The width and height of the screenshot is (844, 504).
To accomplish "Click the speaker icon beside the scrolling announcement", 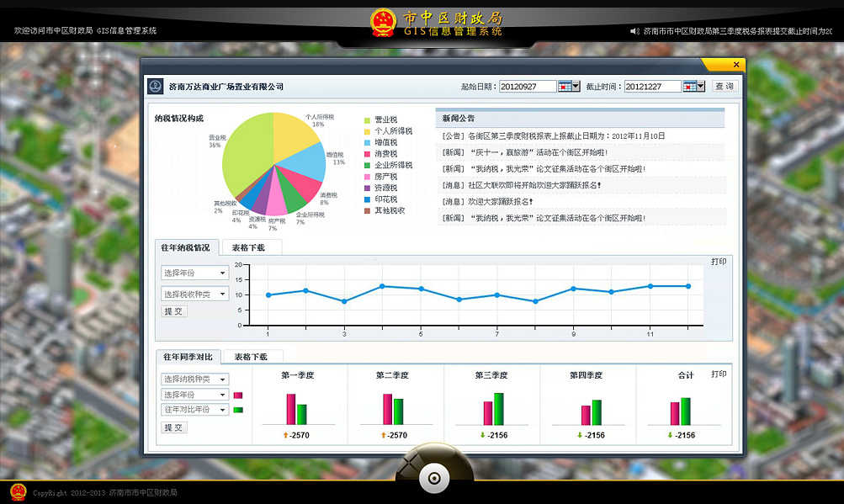I will [635, 31].
